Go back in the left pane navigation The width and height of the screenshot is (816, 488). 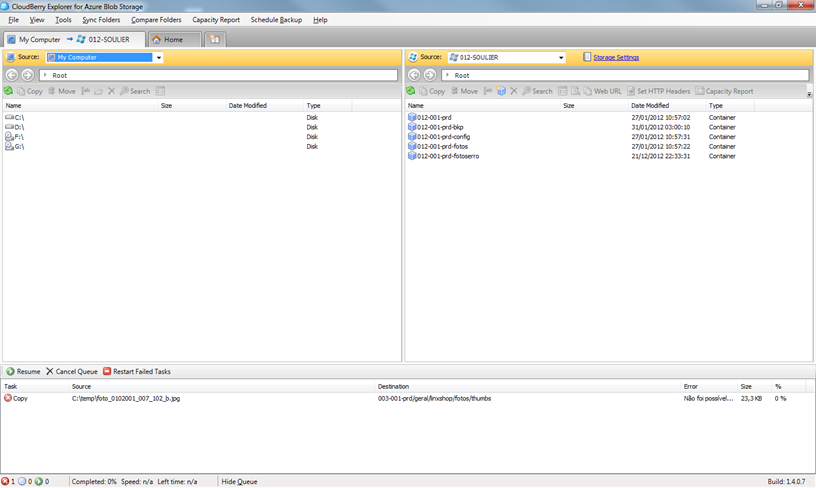(x=11, y=75)
